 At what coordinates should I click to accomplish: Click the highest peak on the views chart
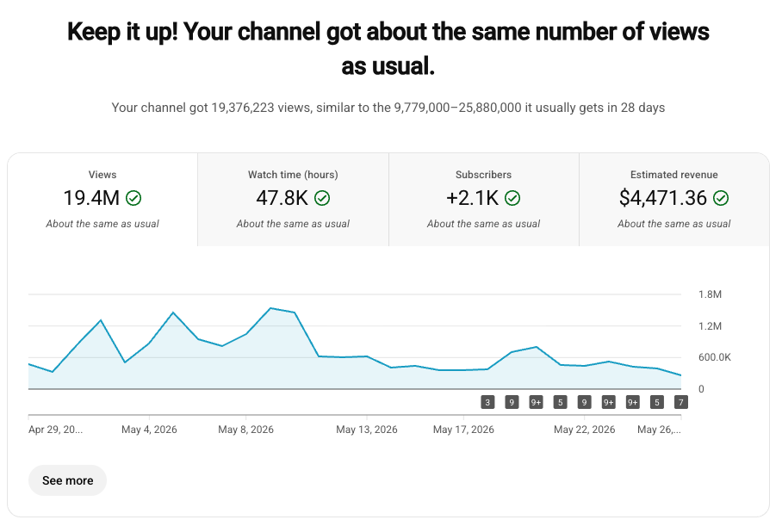(x=270, y=308)
